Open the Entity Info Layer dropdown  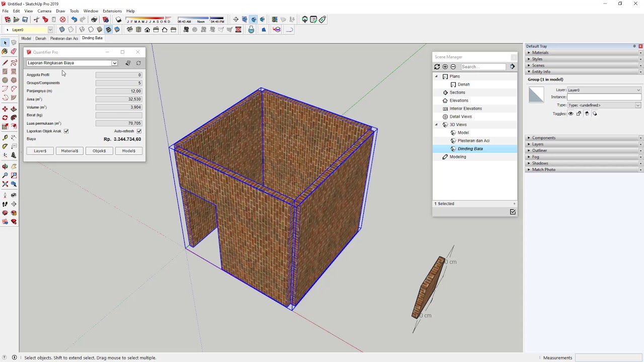point(604,90)
